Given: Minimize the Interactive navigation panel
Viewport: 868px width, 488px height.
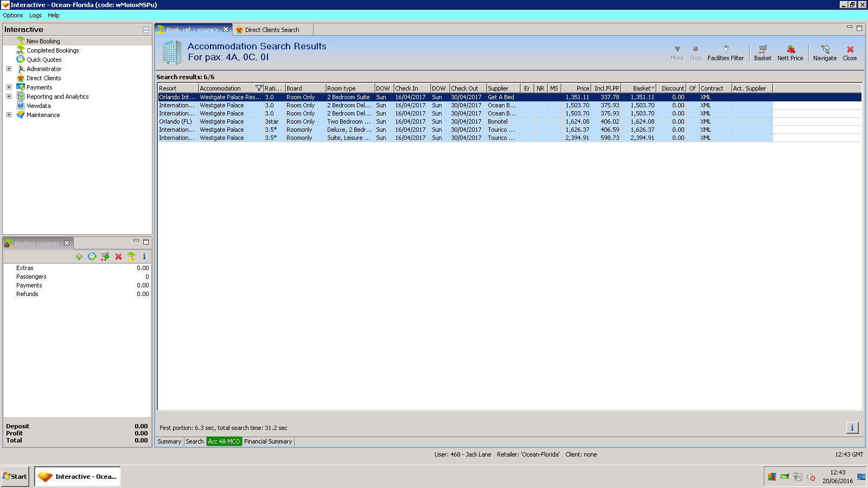Looking at the screenshot, I should pyautogui.click(x=146, y=30).
